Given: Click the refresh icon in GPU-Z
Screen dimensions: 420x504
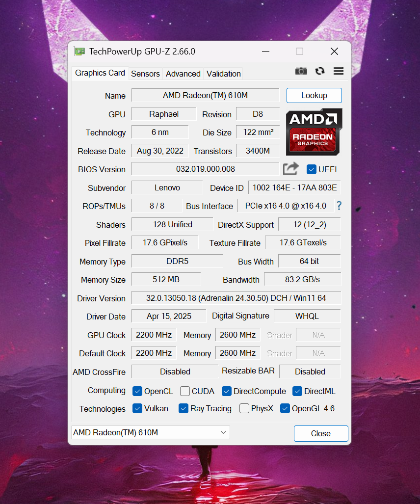Looking at the screenshot, I should pyautogui.click(x=320, y=71).
